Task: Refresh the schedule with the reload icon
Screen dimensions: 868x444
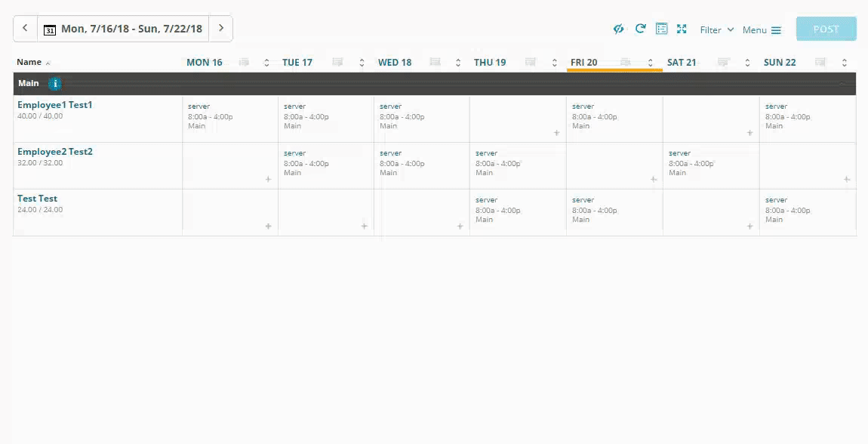Action: 641,29
